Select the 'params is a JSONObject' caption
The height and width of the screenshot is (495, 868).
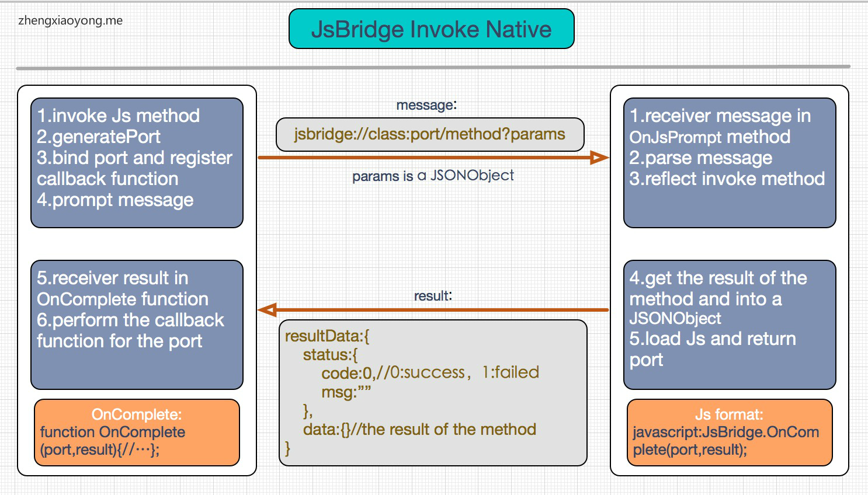(433, 176)
